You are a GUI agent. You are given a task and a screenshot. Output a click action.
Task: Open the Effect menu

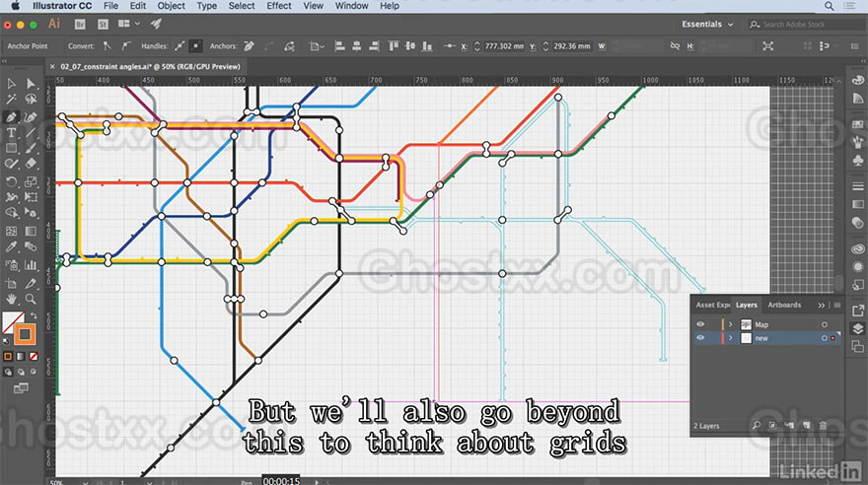[278, 6]
